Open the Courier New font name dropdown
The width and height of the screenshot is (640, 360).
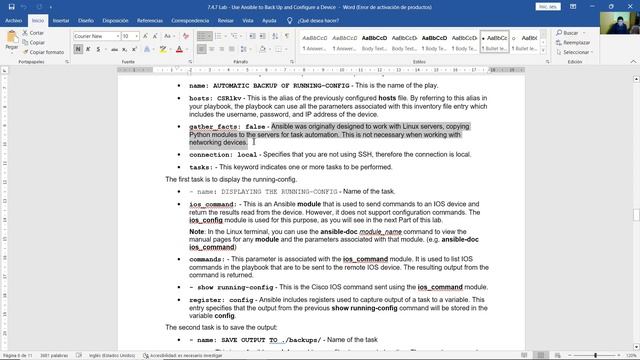point(118,36)
